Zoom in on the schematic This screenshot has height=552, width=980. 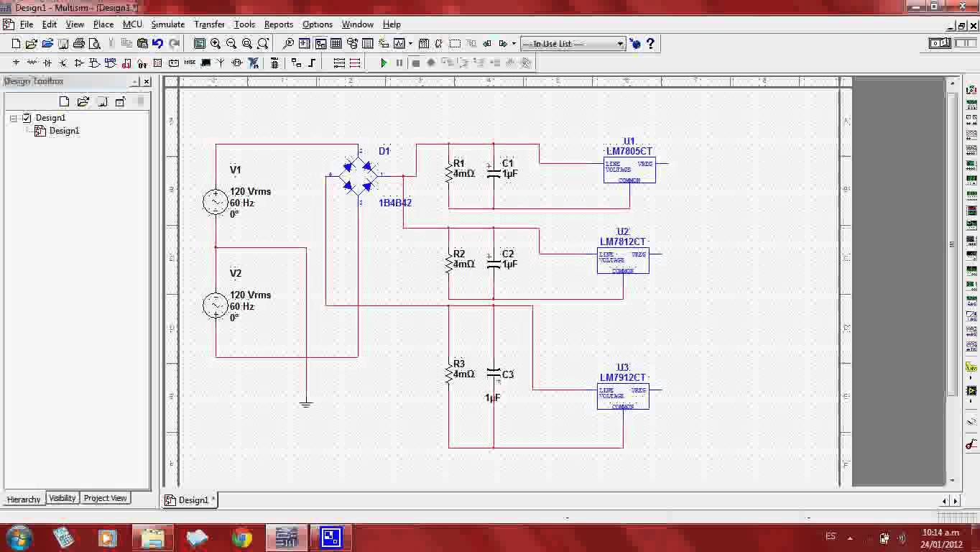click(x=216, y=44)
